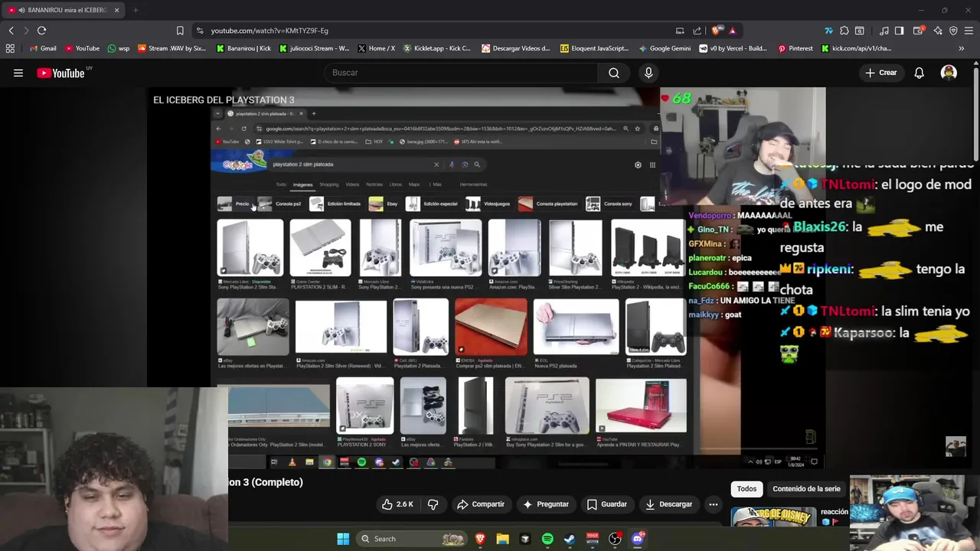Open a new browser tab with plus
Screen dimensions: 980x551
(136, 10)
